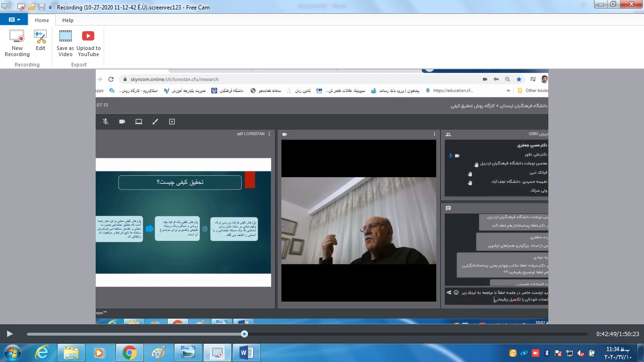The height and width of the screenshot is (362, 644).
Task: Select the Home ribbon tab
Action: 42,20
